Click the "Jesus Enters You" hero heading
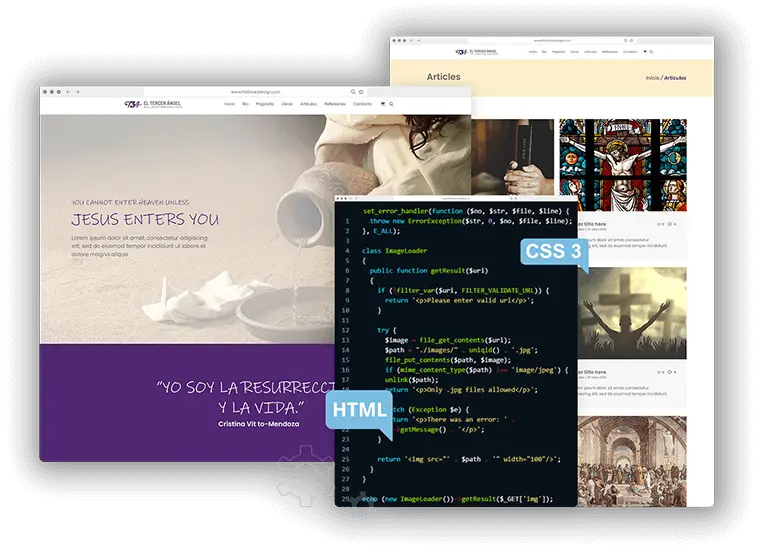Viewport: 761px width, 549px height. pyautogui.click(x=145, y=219)
